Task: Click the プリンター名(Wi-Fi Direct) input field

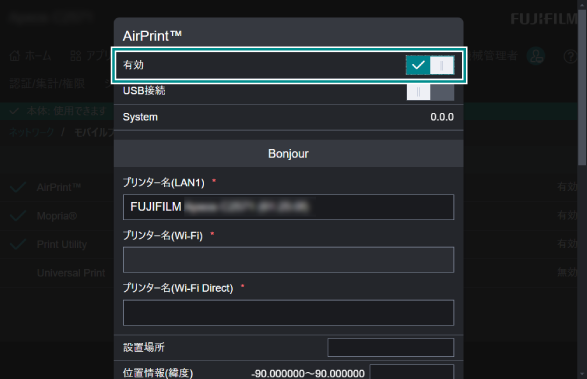Action: pyautogui.click(x=288, y=313)
